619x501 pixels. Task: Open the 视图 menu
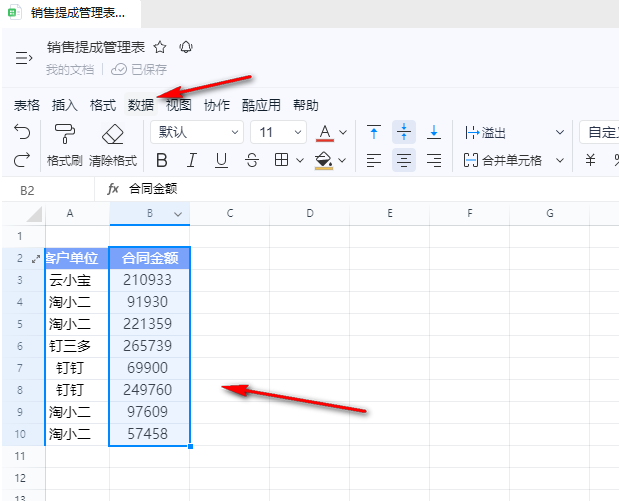[178, 105]
